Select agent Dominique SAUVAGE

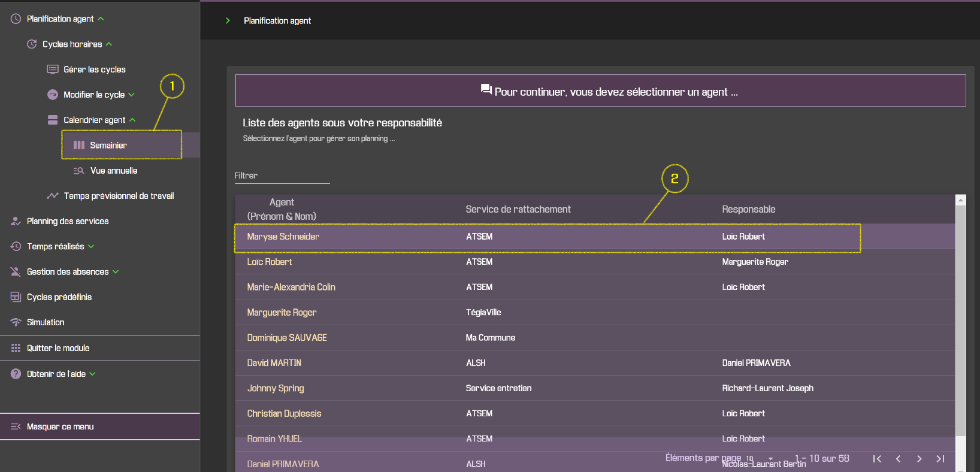click(x=287, y=338)
